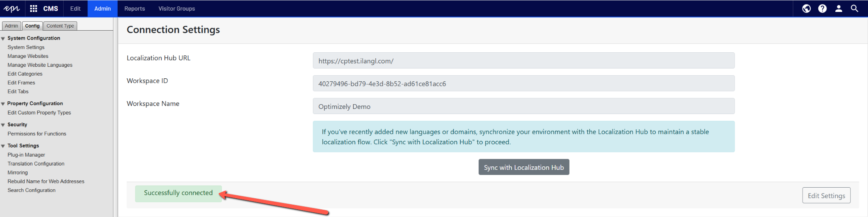Click the Optimizely logo icon
The width and height of the screenshot is (868, 217).
11,9
